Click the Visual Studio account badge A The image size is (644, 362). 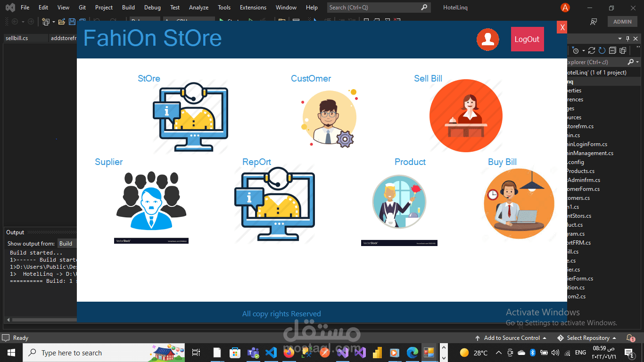[x=565, y=8]
